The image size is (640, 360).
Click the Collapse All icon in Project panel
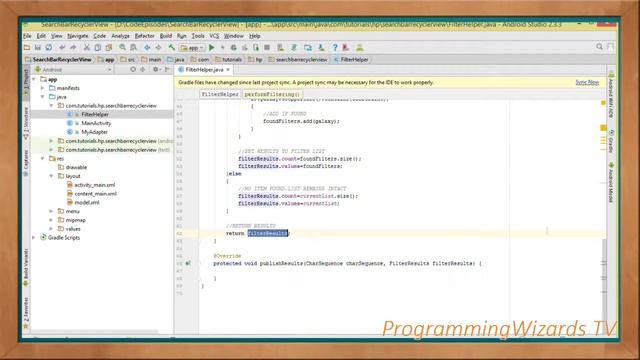tap(142, 70)
